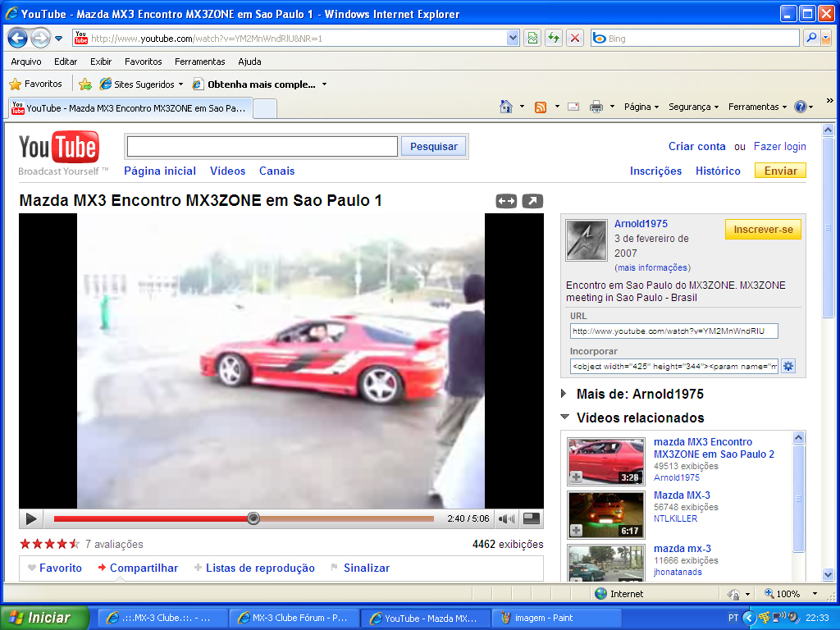Click the Internet Explorer refresh icon
Viewport: 840px width, 630px height.
coord(554,38)
